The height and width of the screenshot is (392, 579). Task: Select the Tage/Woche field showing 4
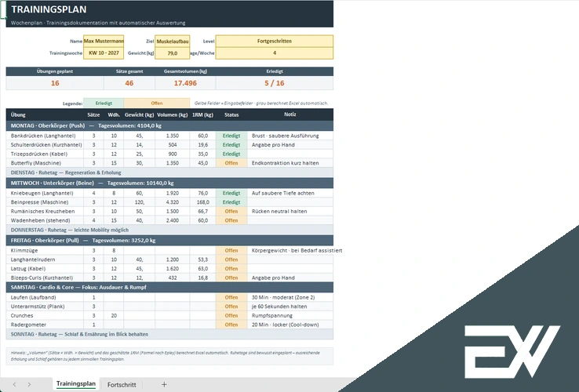coord(275,53)
